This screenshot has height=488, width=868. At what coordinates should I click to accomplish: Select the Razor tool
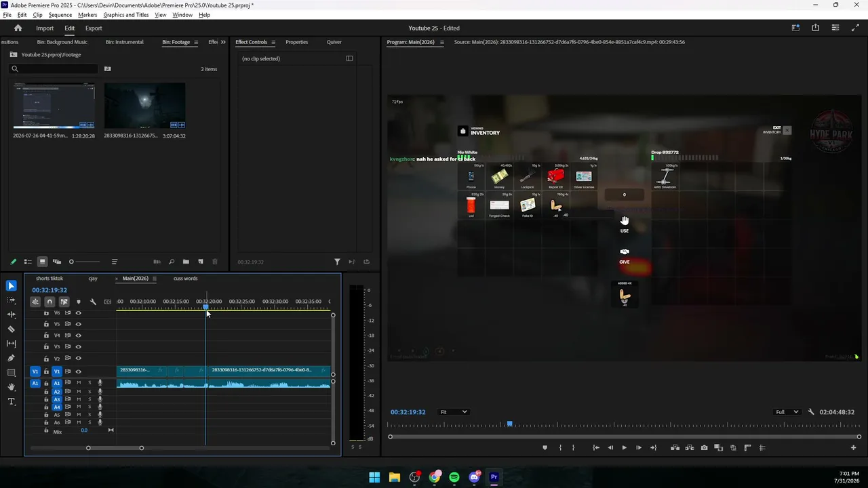(12, 329)
